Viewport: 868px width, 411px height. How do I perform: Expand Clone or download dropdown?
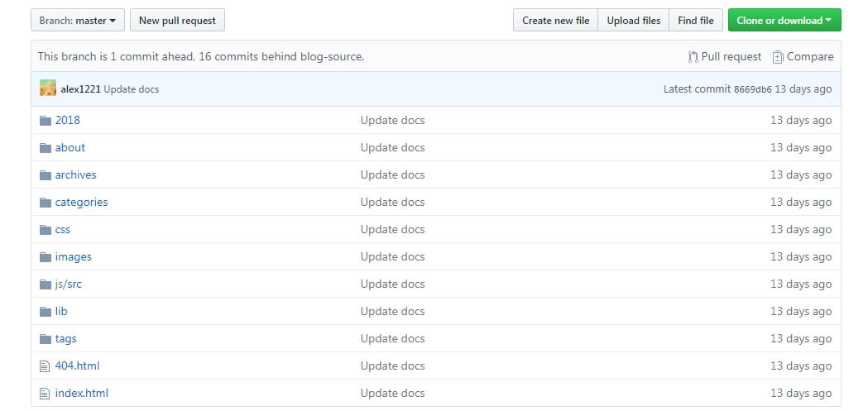[784, 21]
